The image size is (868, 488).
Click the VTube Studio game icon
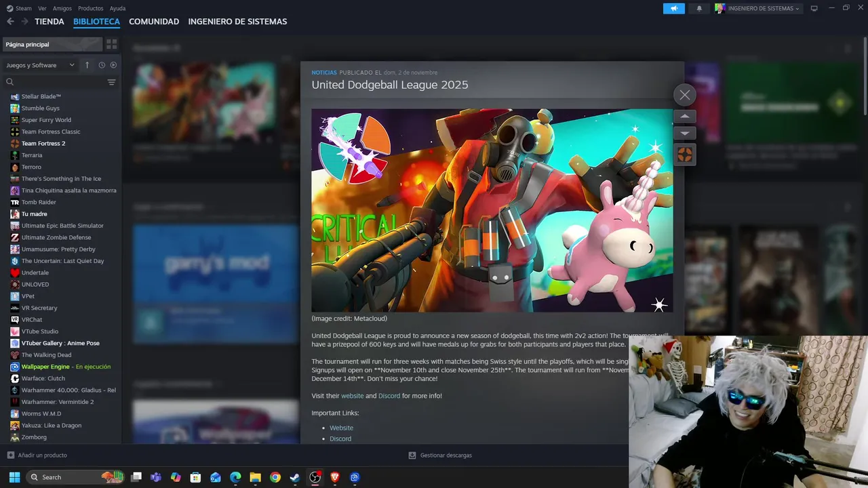point(15,331)
